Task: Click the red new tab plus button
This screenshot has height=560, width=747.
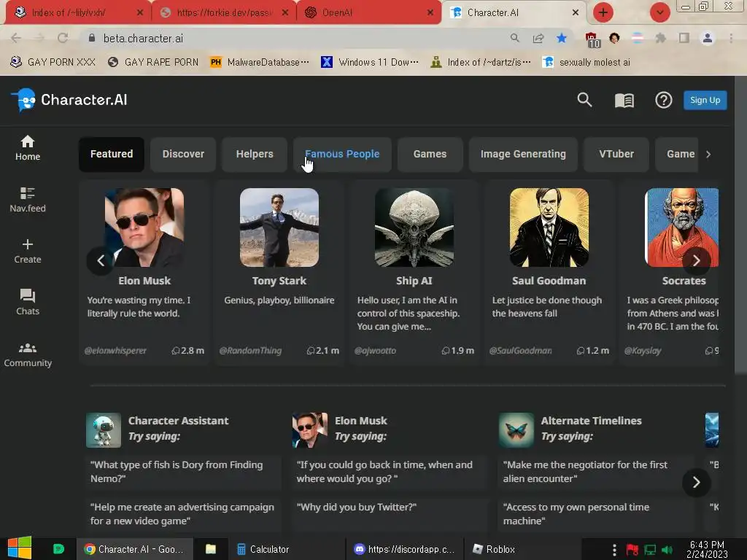Action: tap(603, 12)
